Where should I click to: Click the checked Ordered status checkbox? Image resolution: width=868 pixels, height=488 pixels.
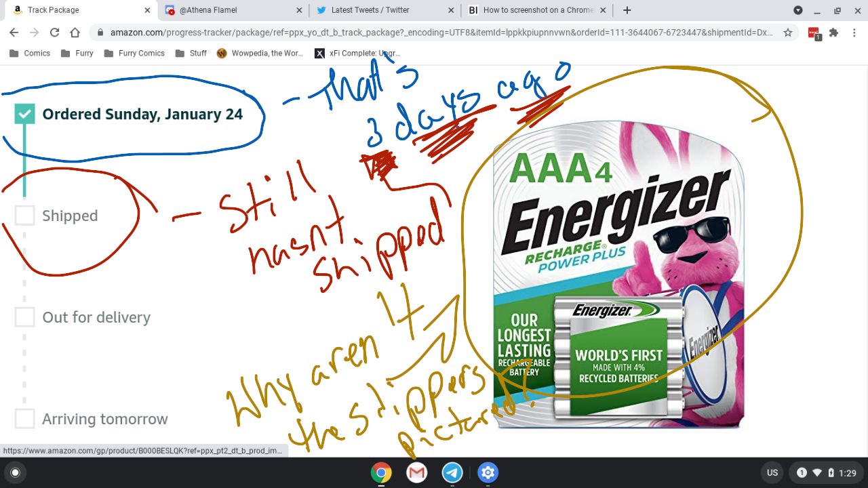(x=25, y=114)
